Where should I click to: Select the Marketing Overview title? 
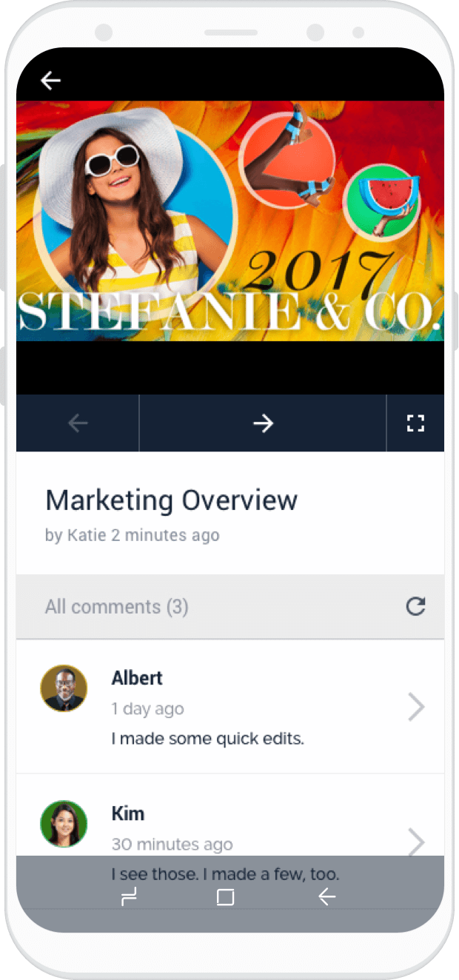coord(171,500)
